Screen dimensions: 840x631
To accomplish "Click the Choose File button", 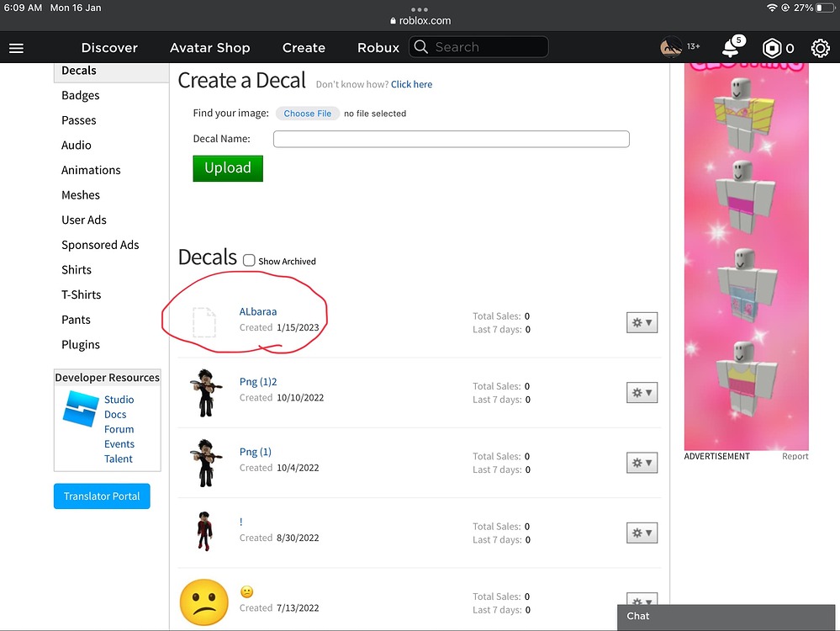I will (308, 114).
